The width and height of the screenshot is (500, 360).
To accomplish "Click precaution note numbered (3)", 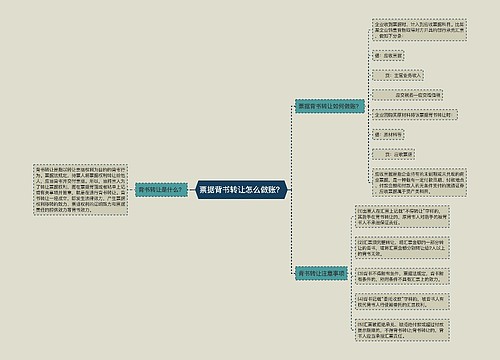I will coord(402,276).
